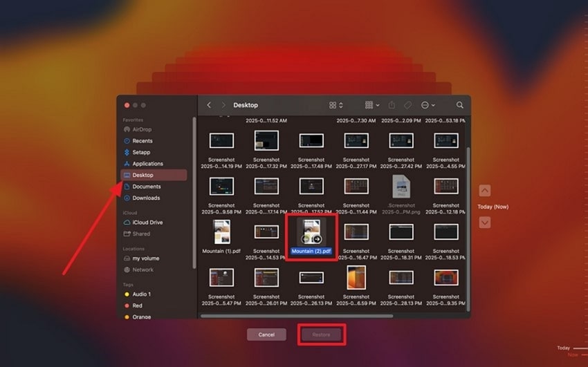Open the group-by options dropdown
Image resolution: width=588 pixels, height=367 pixels.
[372, 105]
